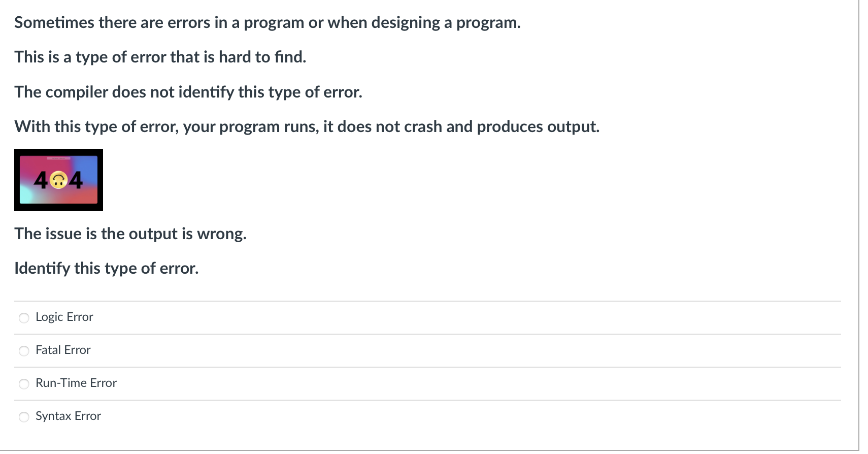The height and width of the screenshot is (454, 868).
Task: Click the 'Identify this type of error' prompt
Action: [x=107, y=268]
